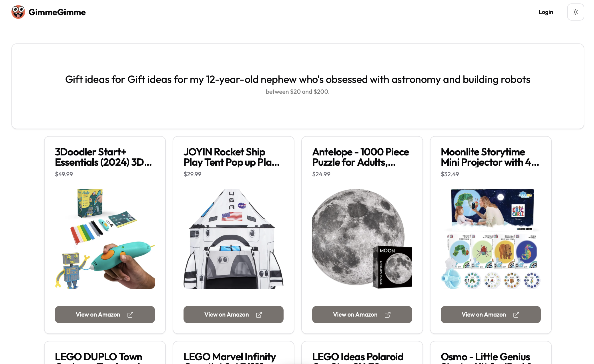Screen dimensions: 594x364
Task: Open the Login link
Action: click(x=546, y=12)
